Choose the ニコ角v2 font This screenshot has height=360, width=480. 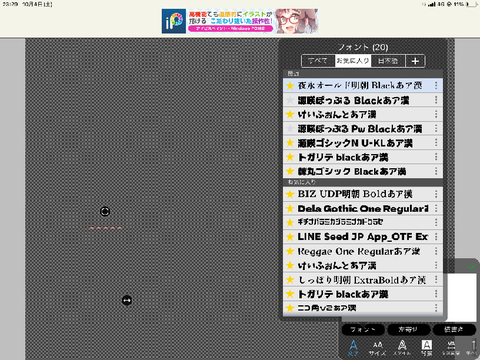coord(363,308)
